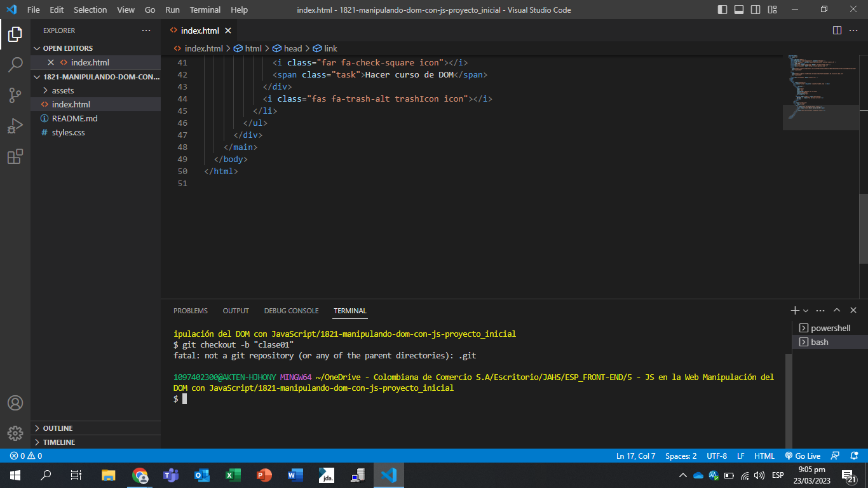Viewport: 868px width, 488px height.
Task: Open the Accounts menu icon
Action: [x=15, y=403]
